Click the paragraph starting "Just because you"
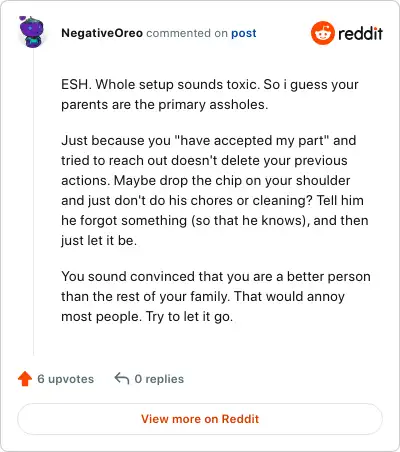400x452 pixels. [x=215, y=190]
